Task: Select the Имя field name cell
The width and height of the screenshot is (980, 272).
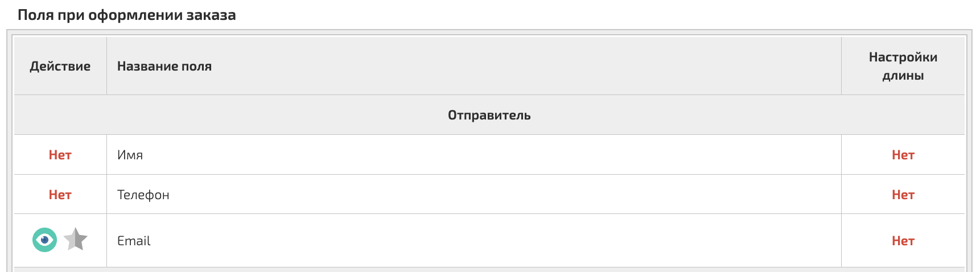Action: coord(130,155)
